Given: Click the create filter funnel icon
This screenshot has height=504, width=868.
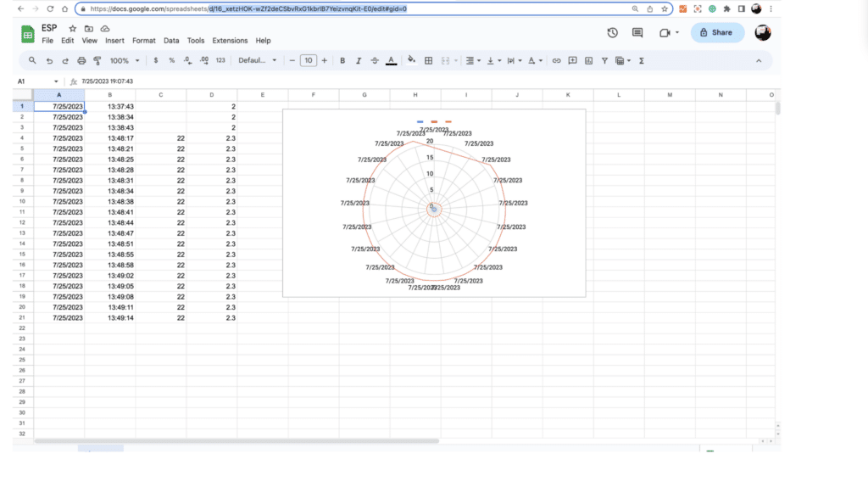Looking at the screenshot, I should [x=604, y=61].
